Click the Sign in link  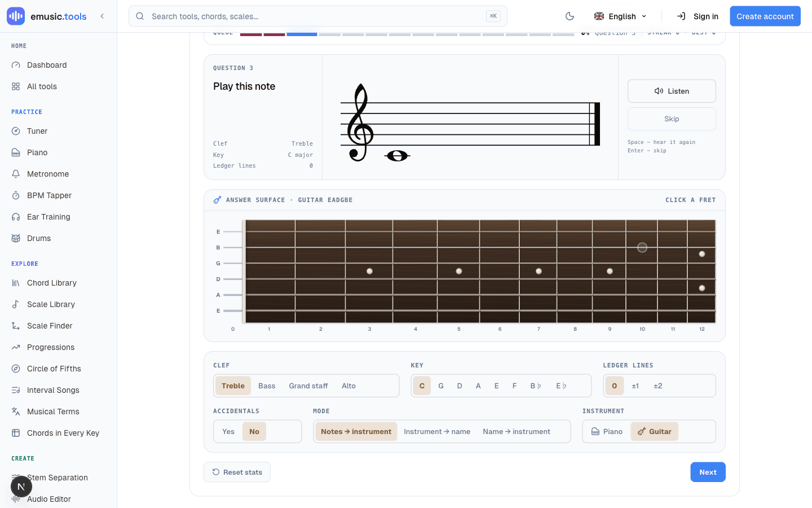[x=698, y=16]
